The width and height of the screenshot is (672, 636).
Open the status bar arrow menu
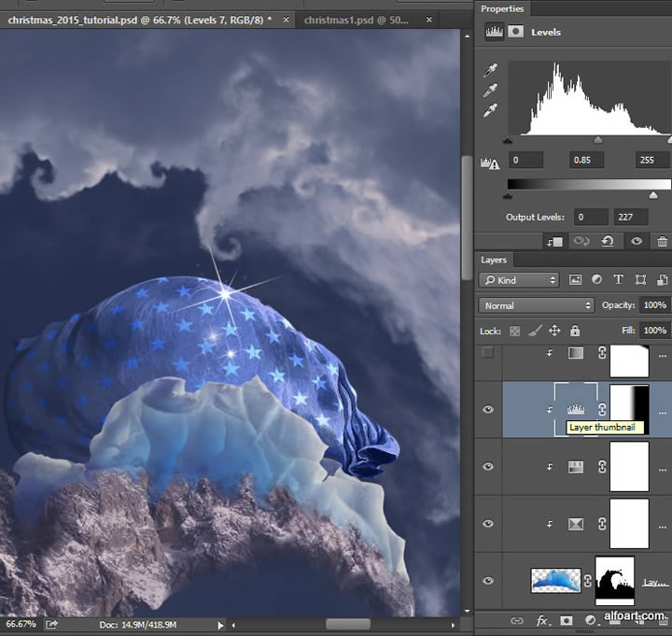click(221, 625)
